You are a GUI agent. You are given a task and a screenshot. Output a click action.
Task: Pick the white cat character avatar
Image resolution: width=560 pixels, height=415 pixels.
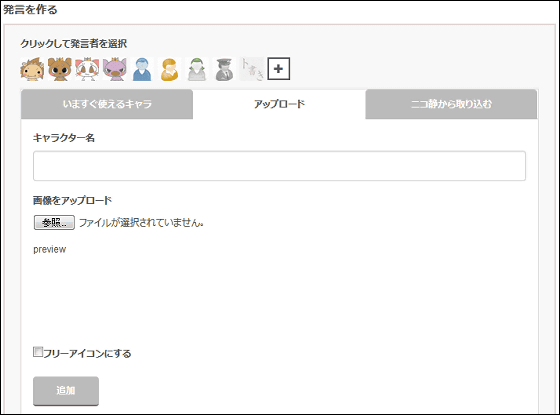point(87,69)
